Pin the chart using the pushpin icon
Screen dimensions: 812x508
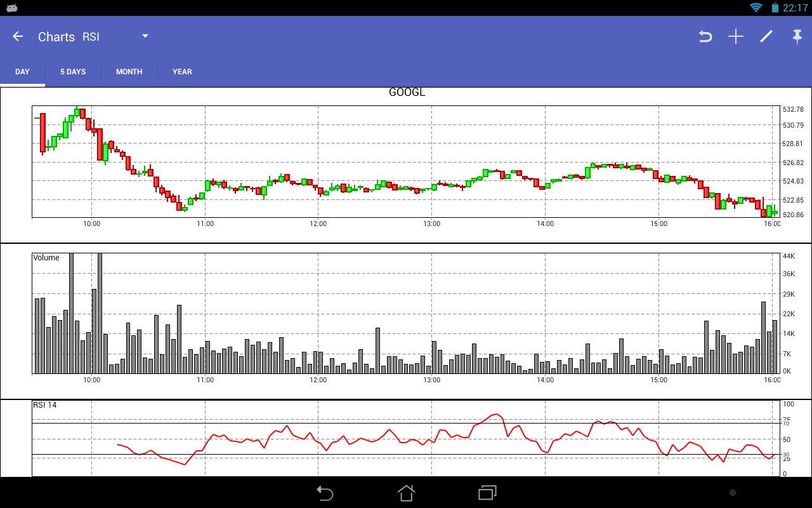pyautogui.click(x=797, y=37)
